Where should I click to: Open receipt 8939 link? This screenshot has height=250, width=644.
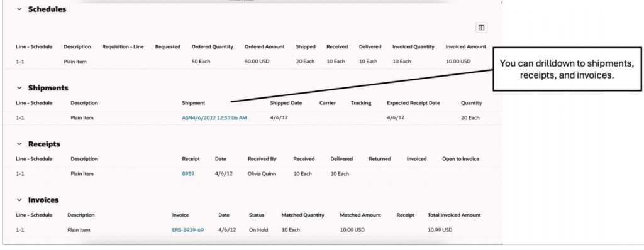188,173
